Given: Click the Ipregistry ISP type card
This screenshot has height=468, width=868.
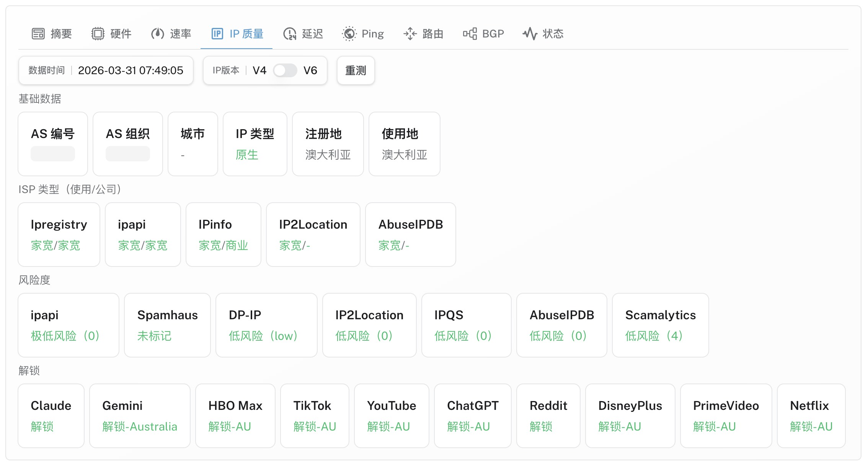Looking at the screenshot, I should coord(59,234).
